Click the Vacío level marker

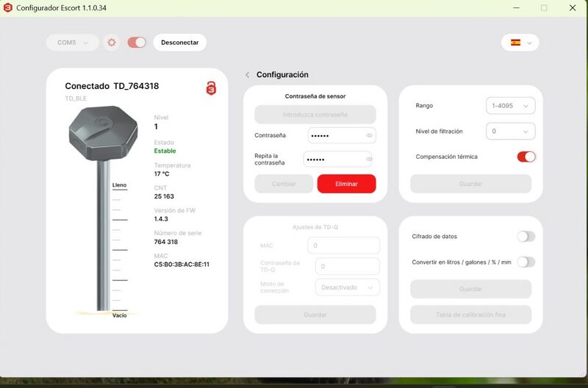[120, 315]
